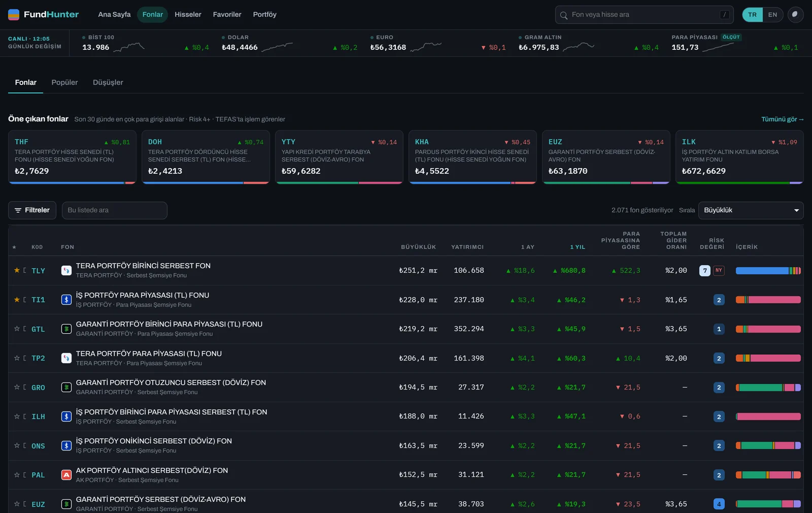812x513 pixels.
Task: Switch to the Popüler tab
Action: (64, 82)
